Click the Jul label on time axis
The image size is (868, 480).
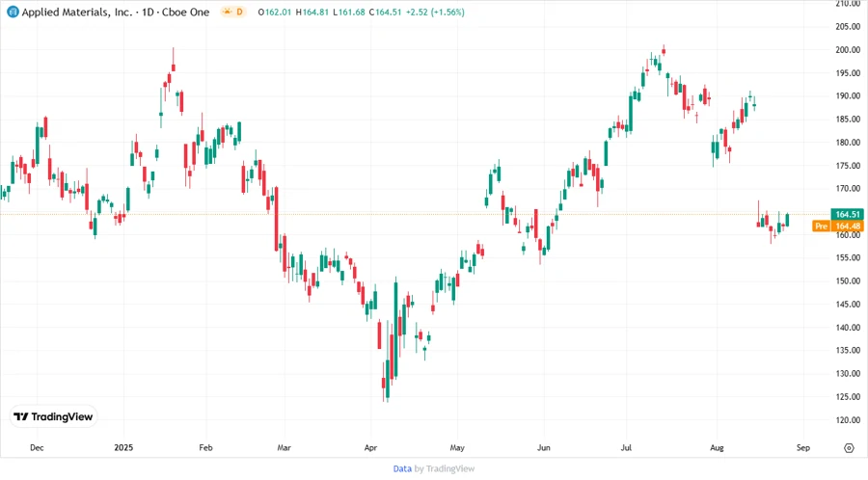tap(626, 447)
